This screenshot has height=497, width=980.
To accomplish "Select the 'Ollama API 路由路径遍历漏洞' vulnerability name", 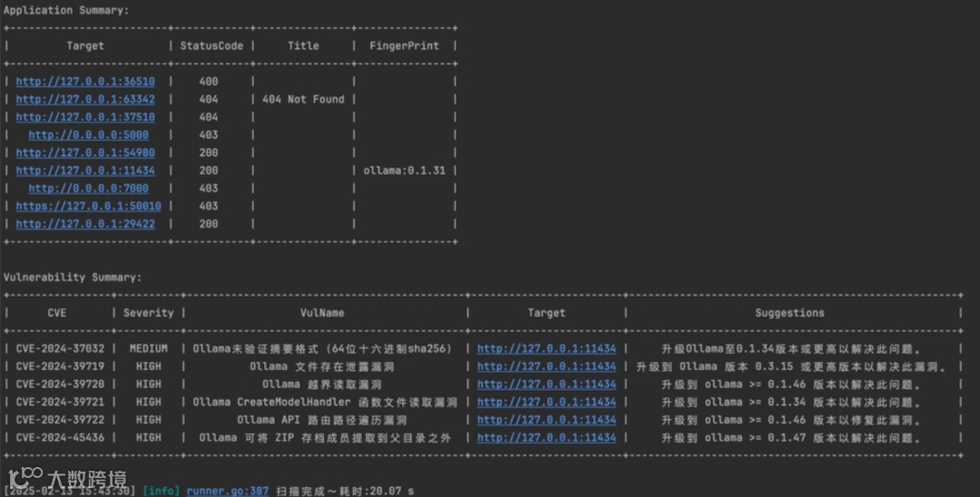I will coord(322,420).
